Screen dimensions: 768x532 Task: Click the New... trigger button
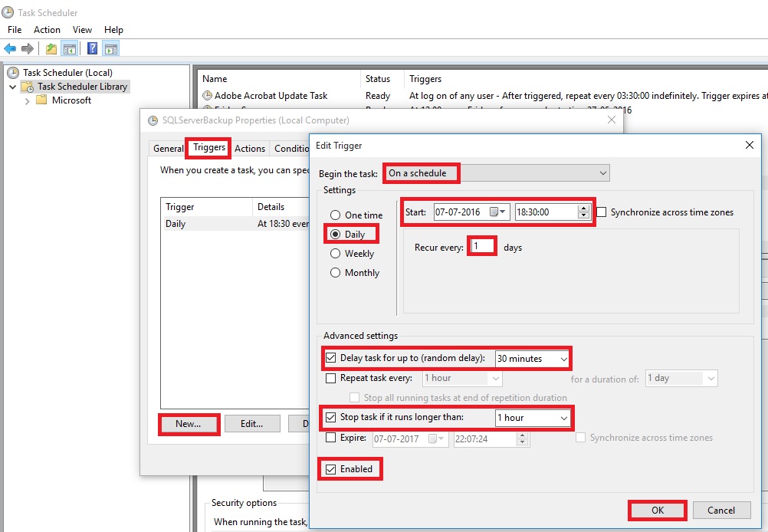click(189, 424)
